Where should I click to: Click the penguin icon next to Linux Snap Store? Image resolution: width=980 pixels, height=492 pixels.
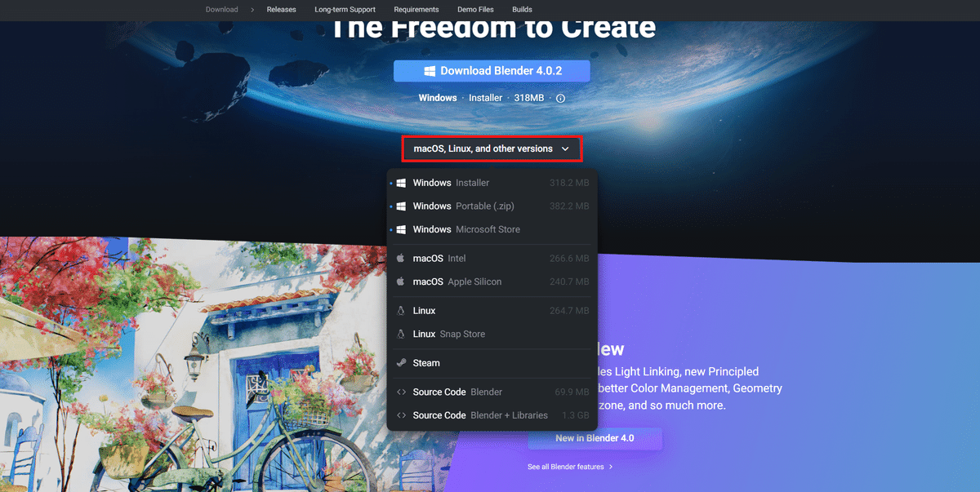click(401, 334)
